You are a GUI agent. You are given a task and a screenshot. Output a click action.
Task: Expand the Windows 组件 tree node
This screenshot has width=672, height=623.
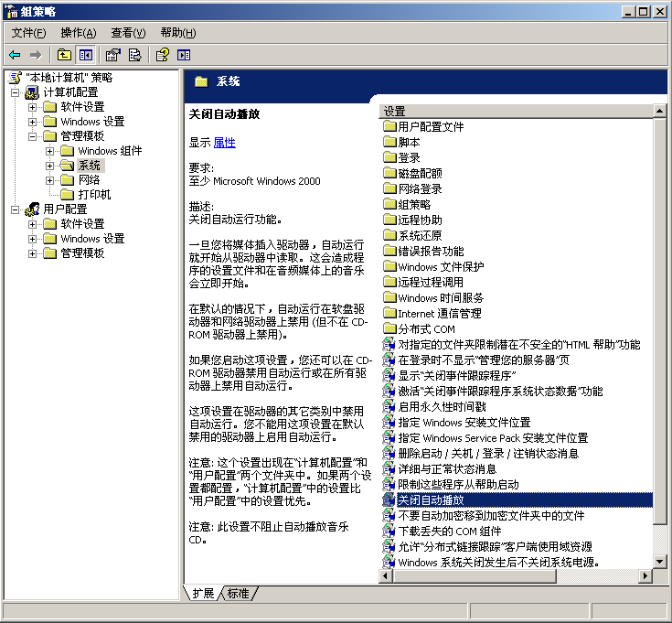[x=50, y=151]
